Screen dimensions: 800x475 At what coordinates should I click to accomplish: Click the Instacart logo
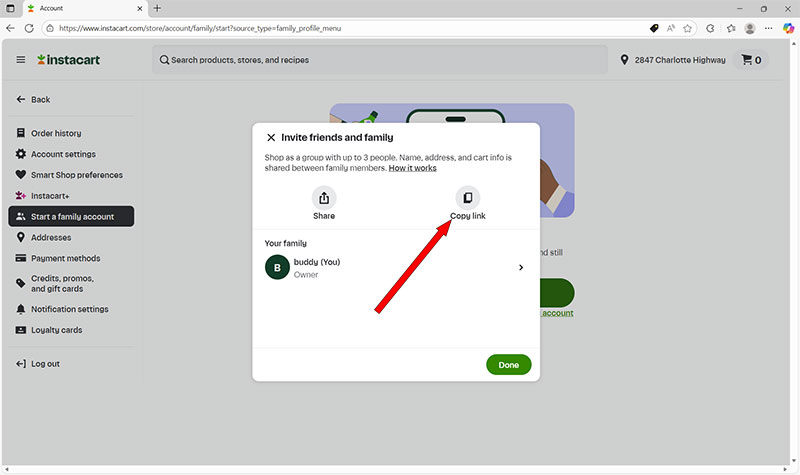click(x=68, y=60)
